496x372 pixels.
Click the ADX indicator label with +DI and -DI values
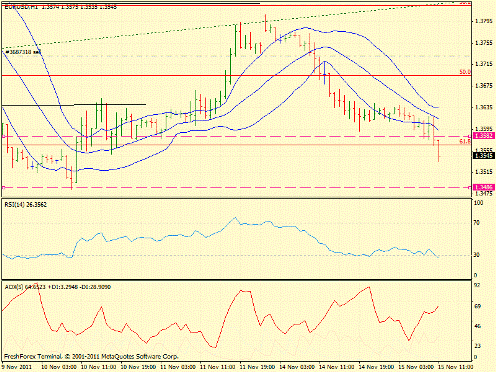[x=58, y=287]
